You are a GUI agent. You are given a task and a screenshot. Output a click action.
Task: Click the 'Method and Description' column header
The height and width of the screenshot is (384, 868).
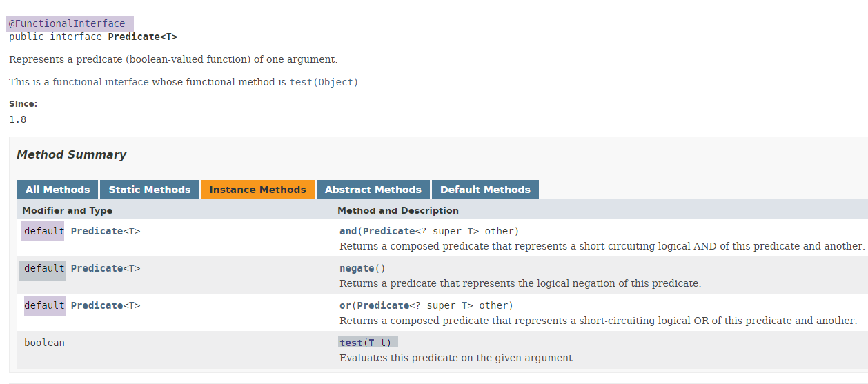tap(397, 210)
